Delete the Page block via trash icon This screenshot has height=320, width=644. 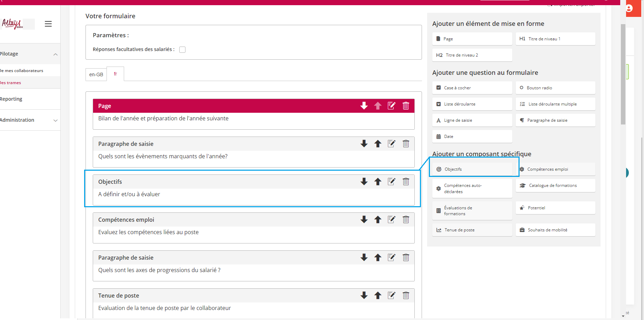tap(406, 106)
